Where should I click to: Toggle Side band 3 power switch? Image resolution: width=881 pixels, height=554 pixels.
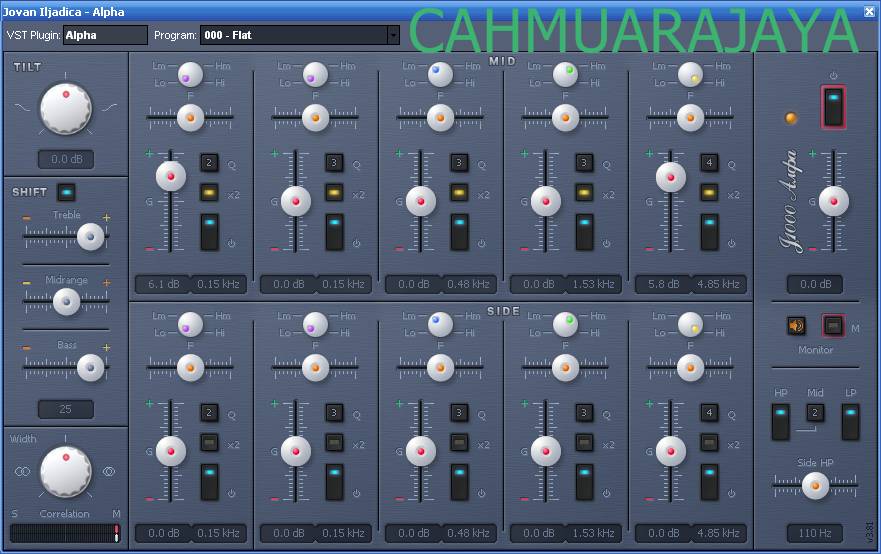pyautogui.click(x=460, y=482)
